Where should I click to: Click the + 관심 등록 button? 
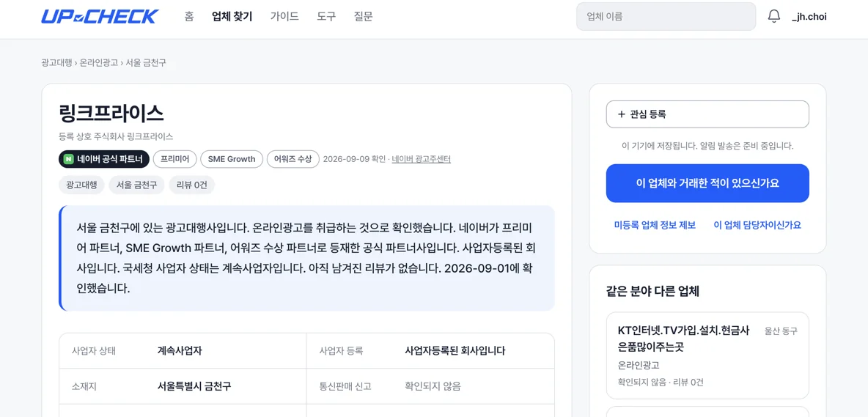[707, 114]
